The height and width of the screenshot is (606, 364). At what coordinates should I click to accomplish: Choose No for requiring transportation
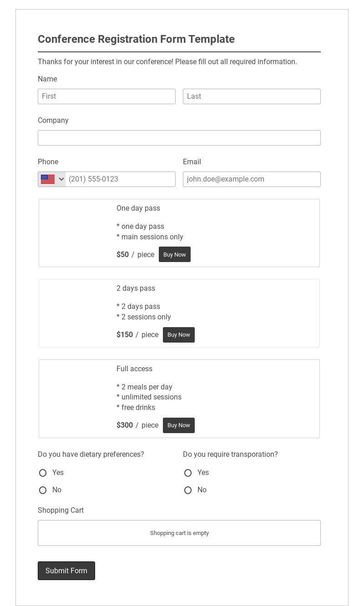[x=188, y=490]
